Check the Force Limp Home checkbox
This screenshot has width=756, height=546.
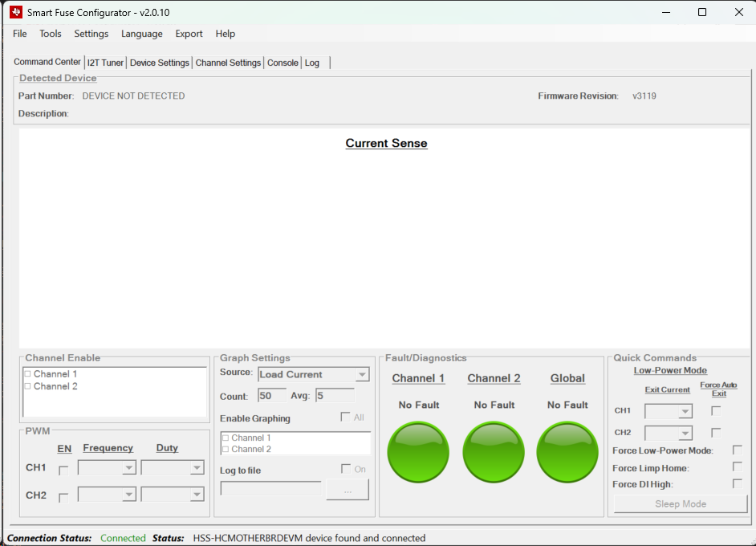point(736,467)
